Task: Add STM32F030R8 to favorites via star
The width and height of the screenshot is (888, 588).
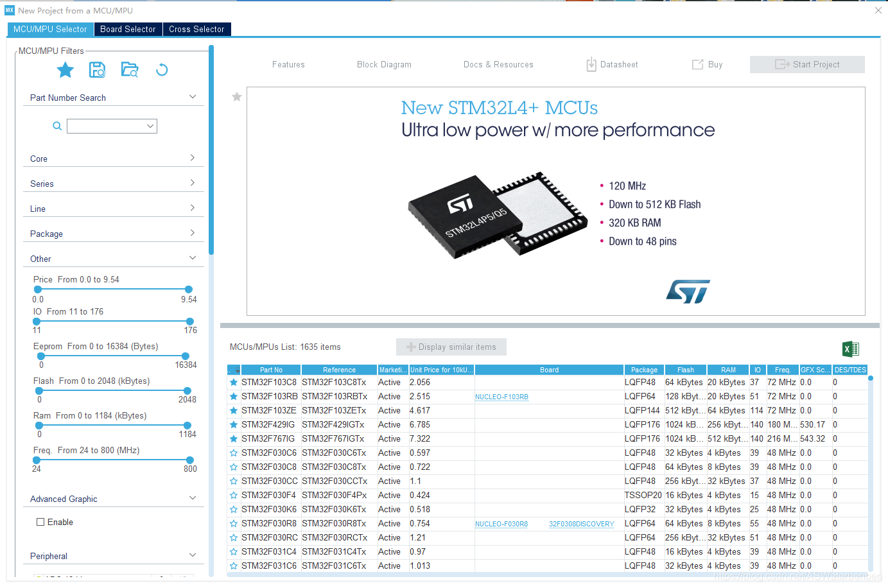Action: tap(234, 524)
